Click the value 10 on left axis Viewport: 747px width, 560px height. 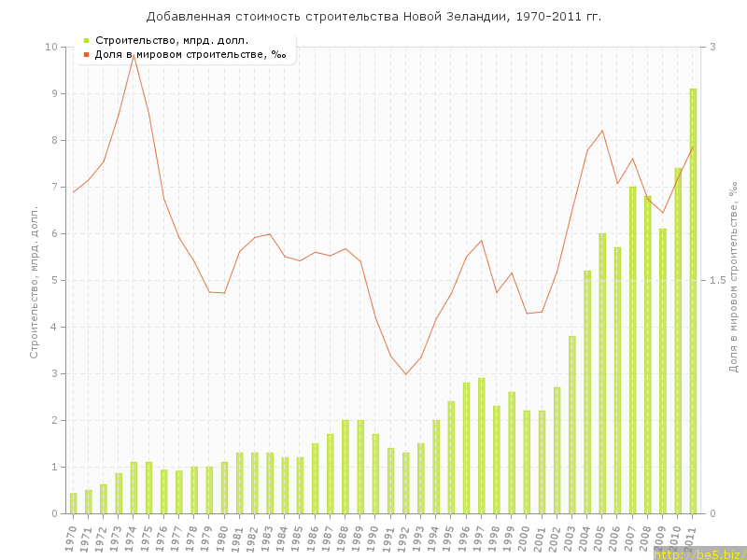52,47
